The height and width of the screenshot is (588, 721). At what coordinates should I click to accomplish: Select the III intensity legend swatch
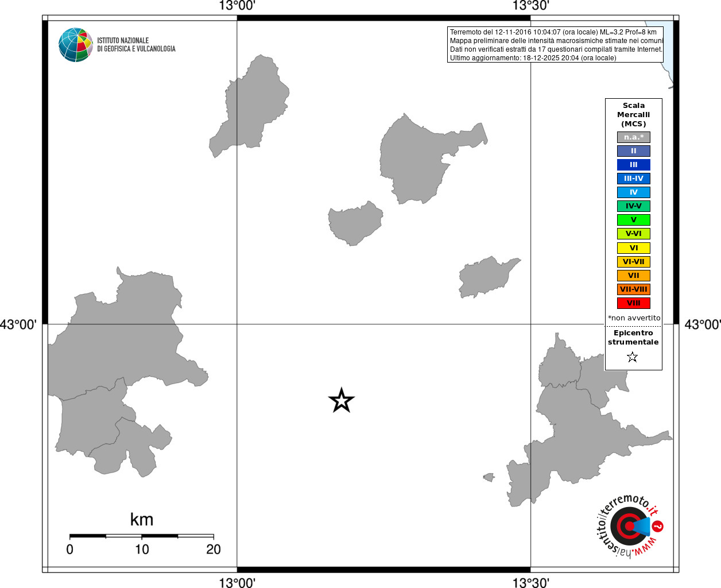pyautogui.click(x=634, y=165)
